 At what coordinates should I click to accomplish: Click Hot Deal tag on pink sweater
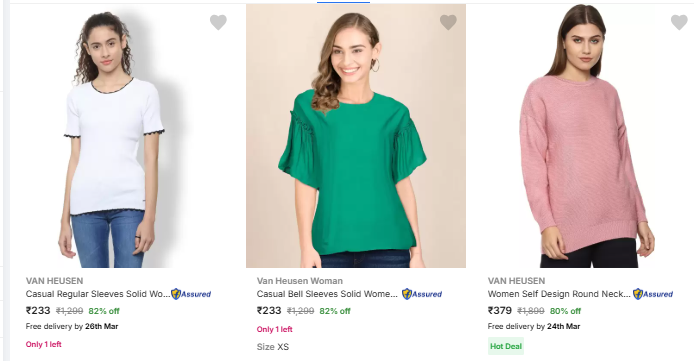(506, 346)
